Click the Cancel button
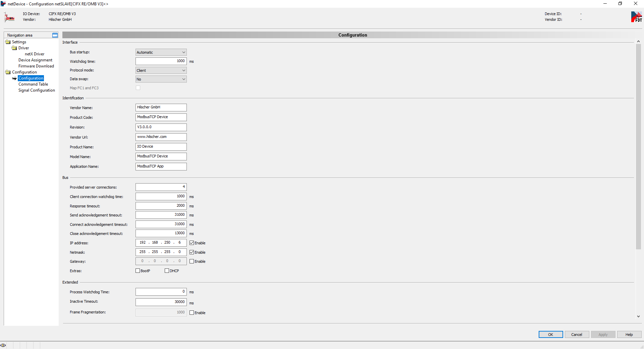644x349 pixels. (577, 335)
